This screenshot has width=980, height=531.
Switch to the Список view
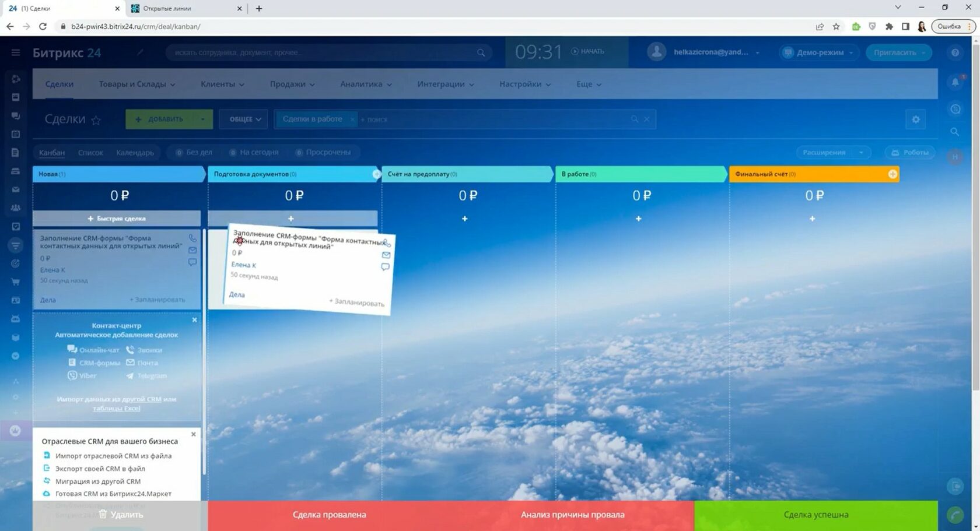[x=90, y=153]
